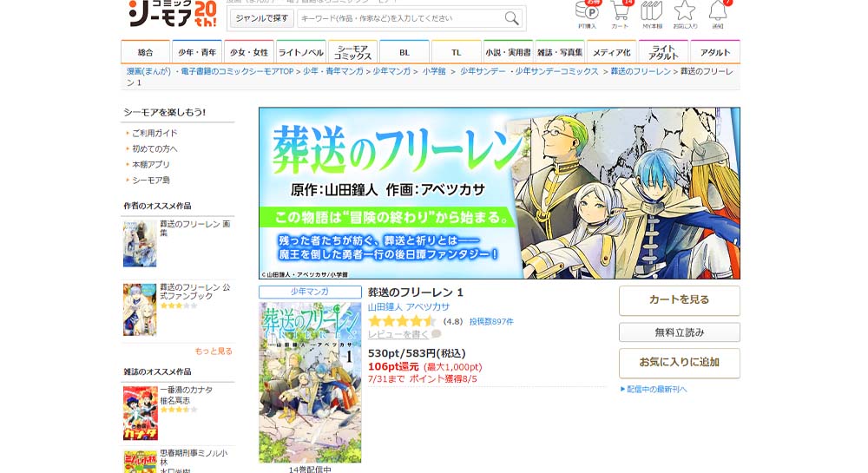Click the search magnifier icon

[x=511, y=18]
